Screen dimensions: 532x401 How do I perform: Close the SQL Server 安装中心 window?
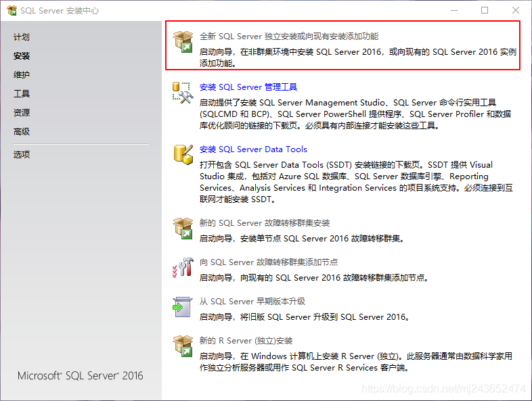click(515, 11)
